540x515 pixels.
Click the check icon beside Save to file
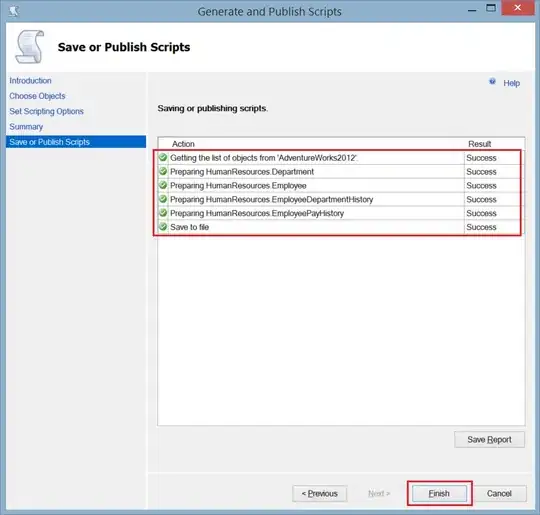tap(163, 226)
